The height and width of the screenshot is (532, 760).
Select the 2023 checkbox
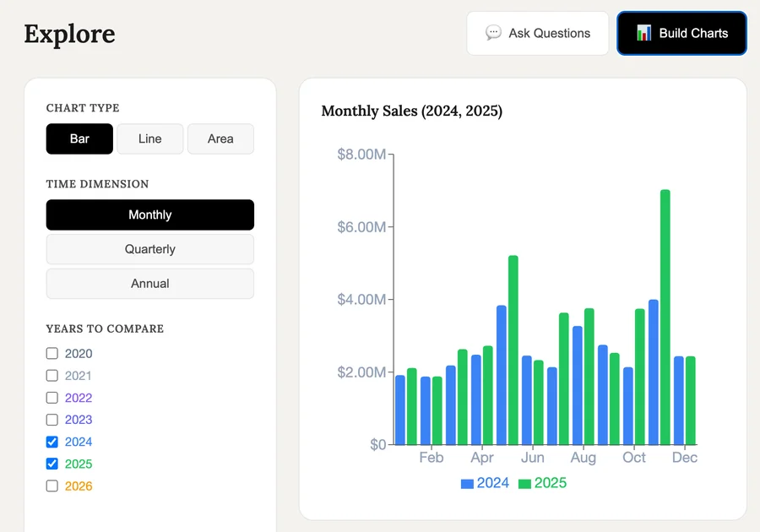click(52, 419)
